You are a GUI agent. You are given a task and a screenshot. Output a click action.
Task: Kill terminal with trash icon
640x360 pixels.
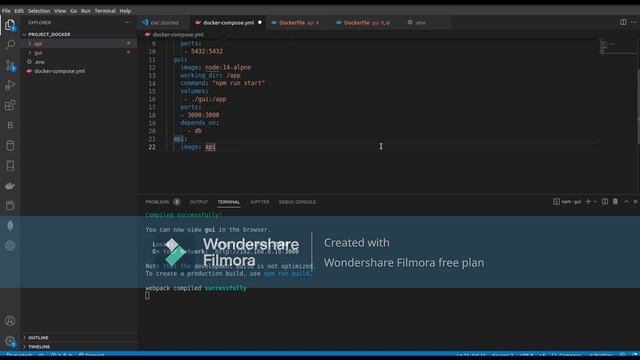pyautogui.click(x=615, y=202)
